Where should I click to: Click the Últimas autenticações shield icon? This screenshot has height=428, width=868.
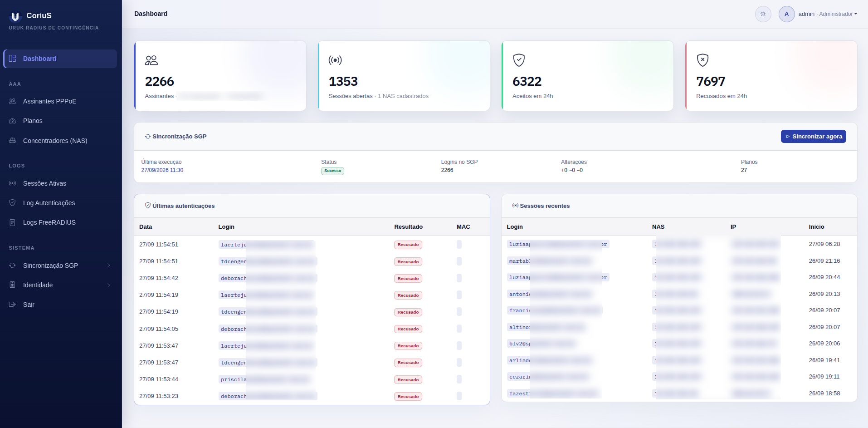[148, 206]
